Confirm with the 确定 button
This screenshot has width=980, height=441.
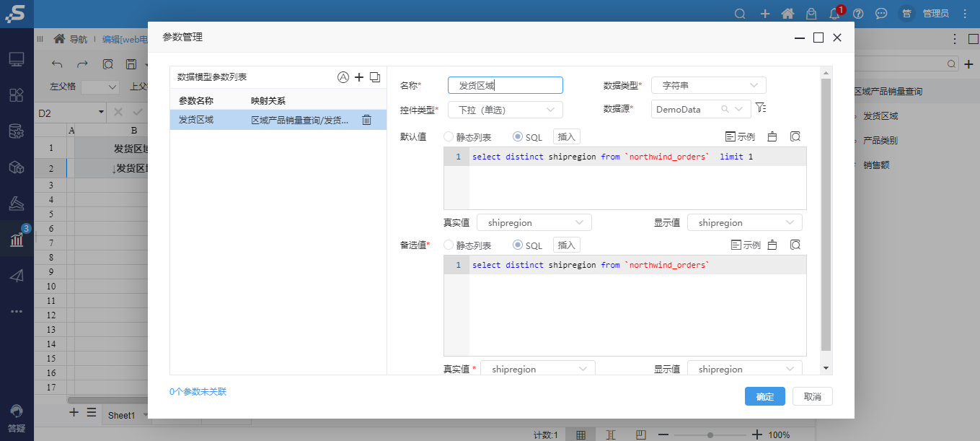coord(765,396)
